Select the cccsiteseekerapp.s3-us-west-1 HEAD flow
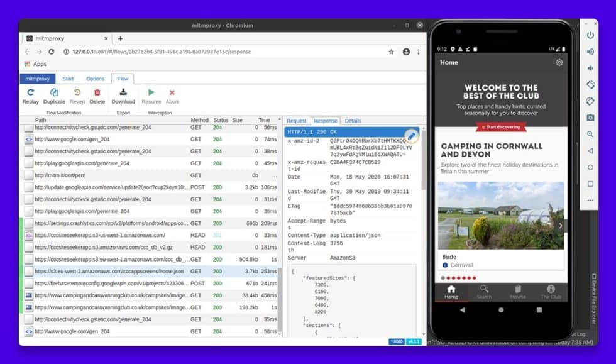The width and height of the screenshot is (616, 364). (150, 236)
